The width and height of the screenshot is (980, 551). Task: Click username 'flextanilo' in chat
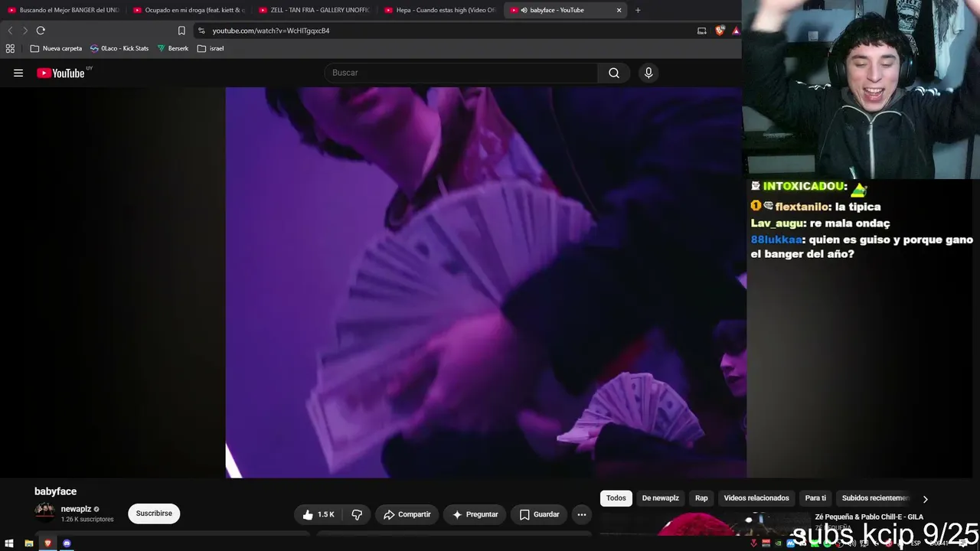pyautogui.click(x=802, y=207)
